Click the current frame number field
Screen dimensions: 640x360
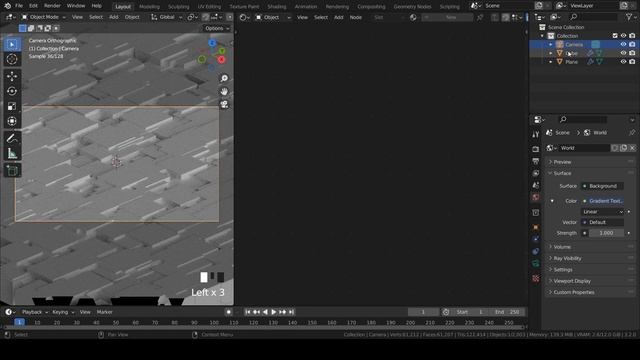click(423, 312)
